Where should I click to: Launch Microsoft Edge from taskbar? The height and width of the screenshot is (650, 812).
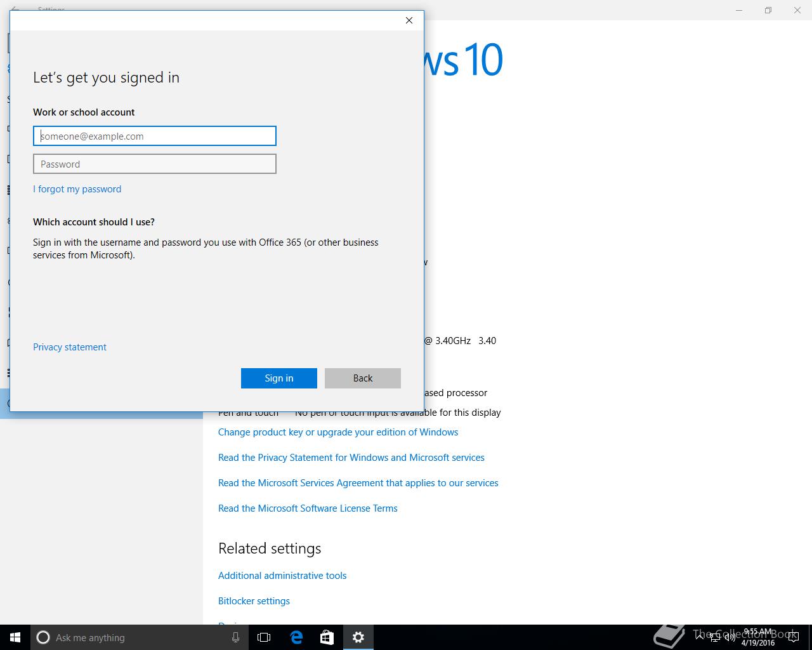tap(296, 637)
